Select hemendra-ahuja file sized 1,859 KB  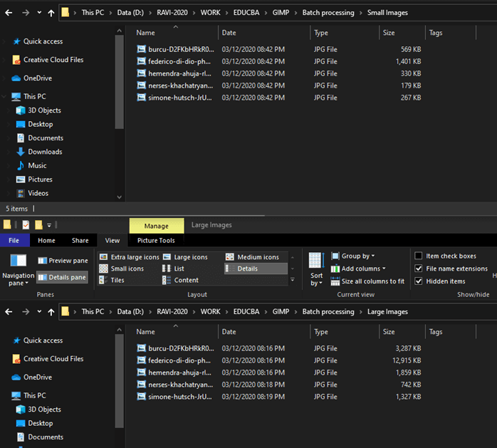tap(279, 373)
